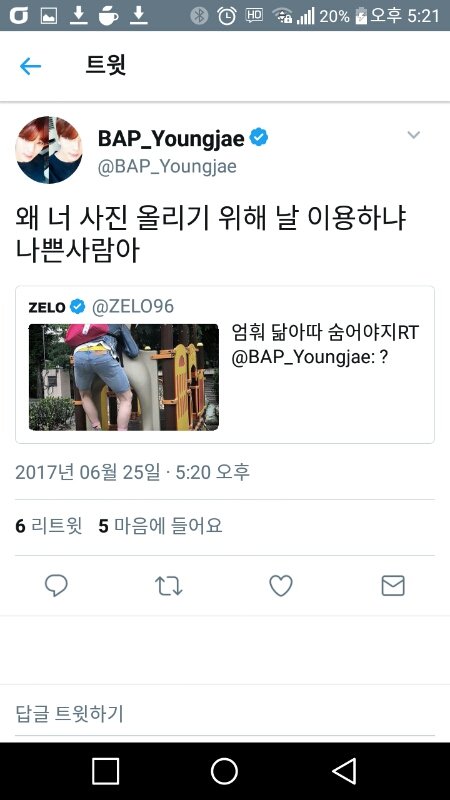This screenshot has width=450, height=800.
Task: Tap the Android recent apps square button
Action: 106,771
